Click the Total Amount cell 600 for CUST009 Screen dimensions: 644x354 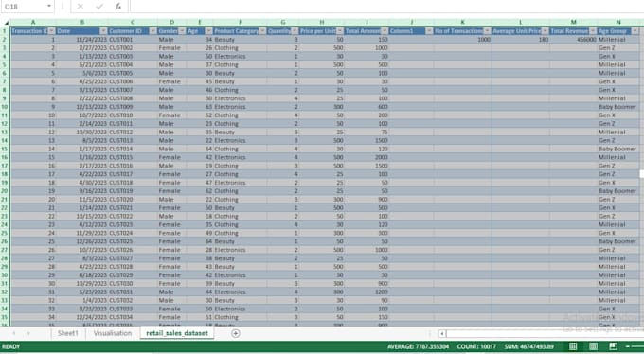point(367,107)
